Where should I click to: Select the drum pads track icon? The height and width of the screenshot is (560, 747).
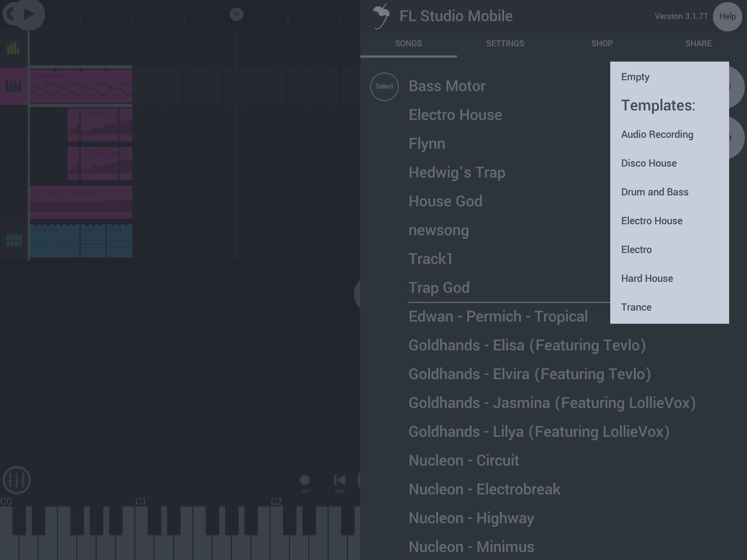(14, 240)
